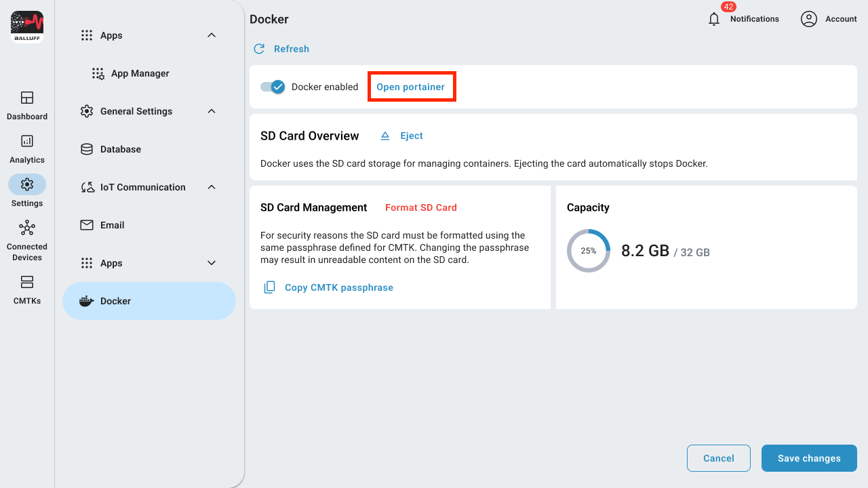Expand the lower Apps section

(x=211, y=263)
